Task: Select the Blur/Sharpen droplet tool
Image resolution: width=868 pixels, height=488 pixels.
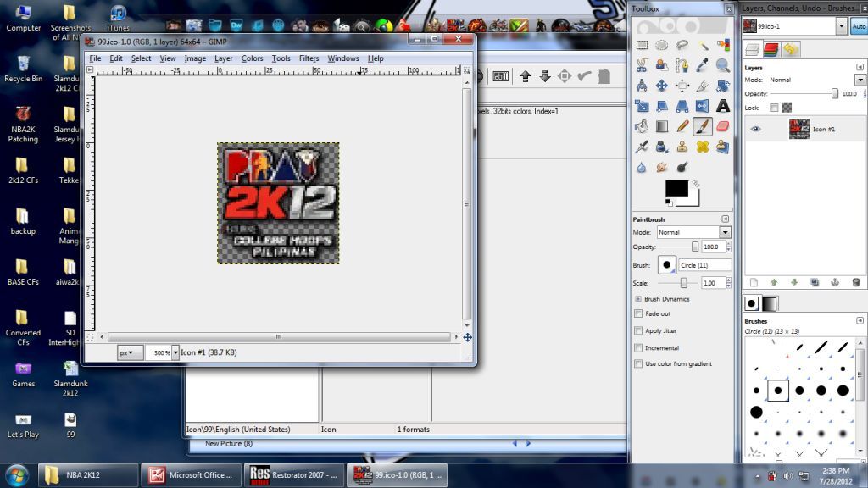Action: pyautogui.click(x=642, y=167)
